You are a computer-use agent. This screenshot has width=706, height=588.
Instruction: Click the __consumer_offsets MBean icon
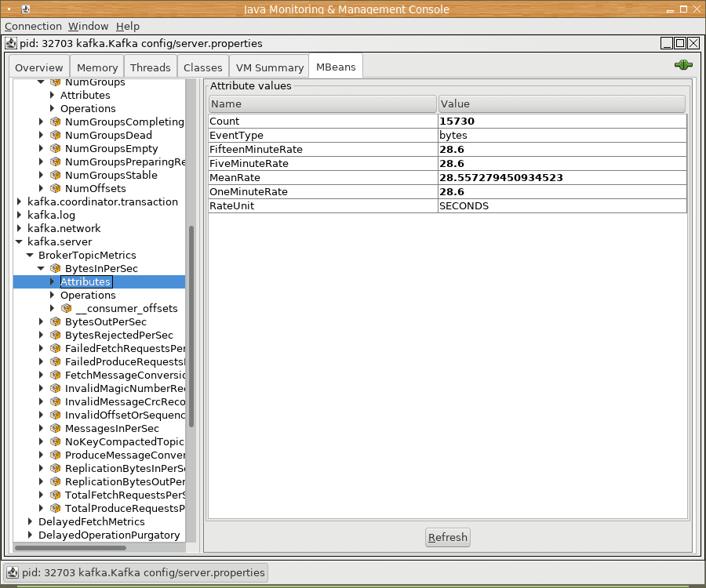[66, 308]
